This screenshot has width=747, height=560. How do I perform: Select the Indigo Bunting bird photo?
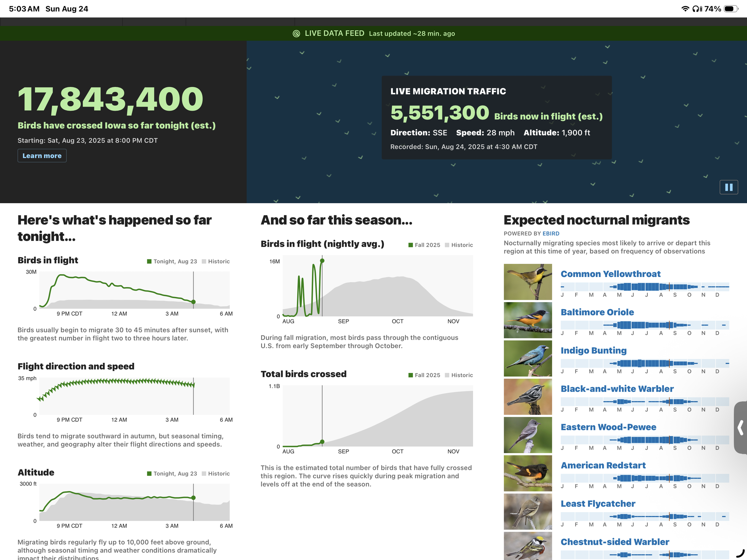[527, 358]
